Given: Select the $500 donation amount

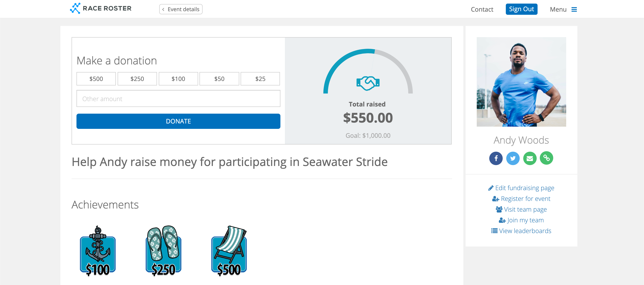Looking at the screenshot, I should [96, 79].
